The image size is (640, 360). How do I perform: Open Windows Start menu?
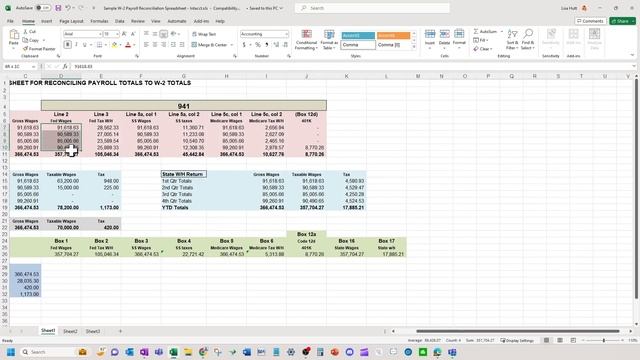coord(11,352)
